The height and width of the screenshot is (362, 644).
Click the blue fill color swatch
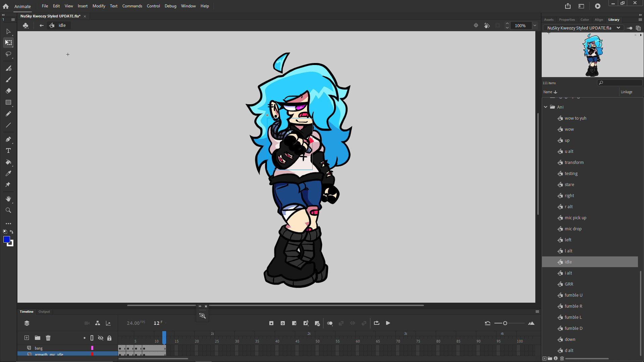click(7, 239)
